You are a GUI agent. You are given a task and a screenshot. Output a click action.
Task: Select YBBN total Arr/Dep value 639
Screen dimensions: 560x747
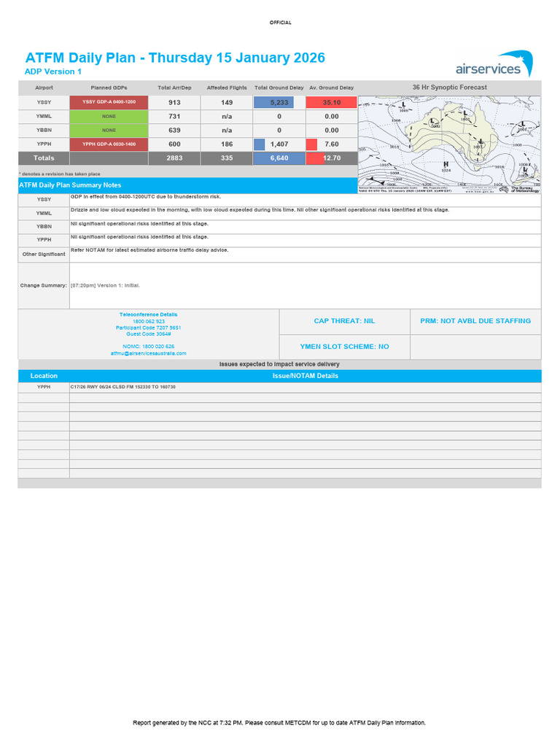(174, 130)
